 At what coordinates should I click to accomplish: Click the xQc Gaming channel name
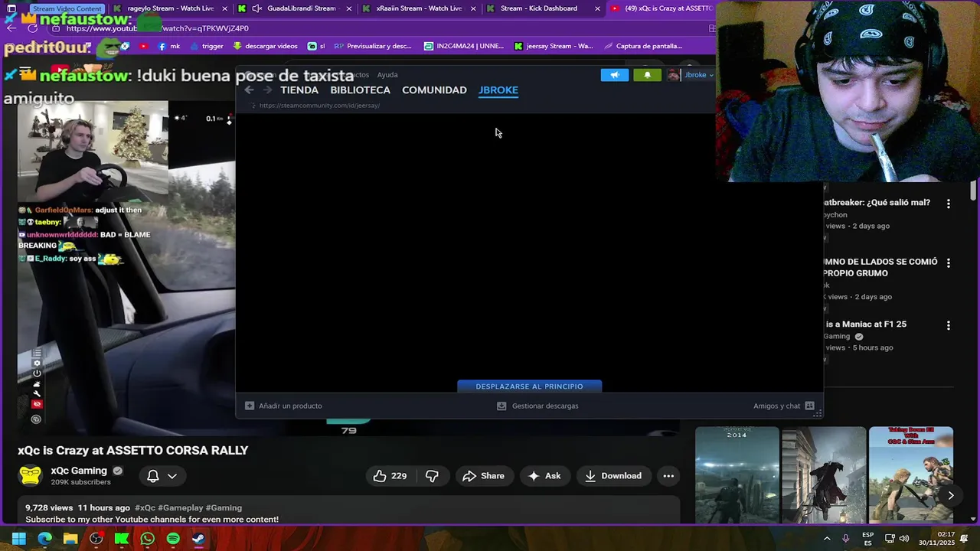coord(79,471)
